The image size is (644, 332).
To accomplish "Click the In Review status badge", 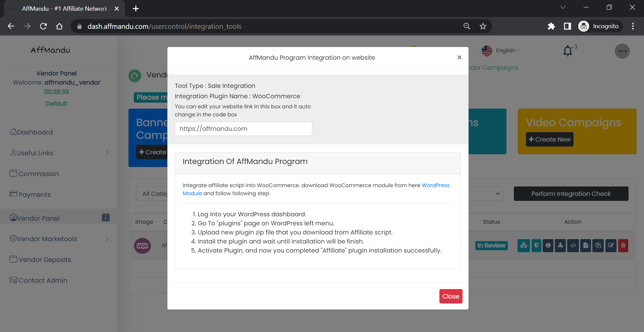I will click(491, 245).
